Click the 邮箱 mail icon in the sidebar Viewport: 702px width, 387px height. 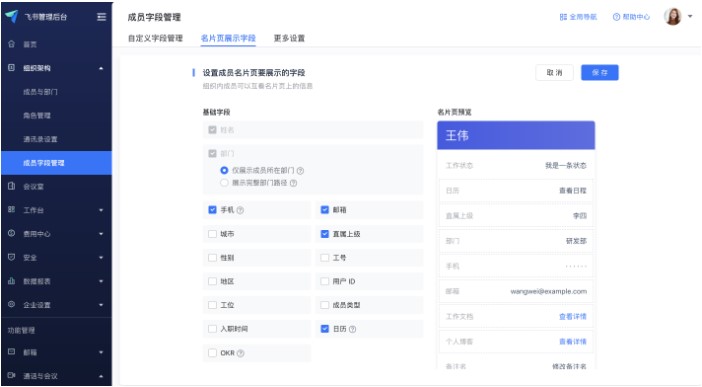coord(12,352)
